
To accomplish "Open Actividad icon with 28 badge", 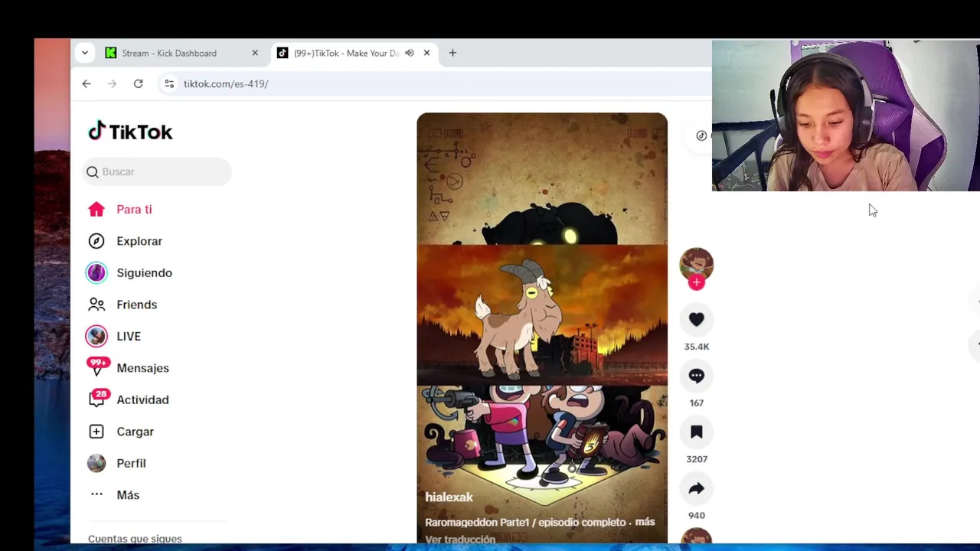I will [99, 399].
